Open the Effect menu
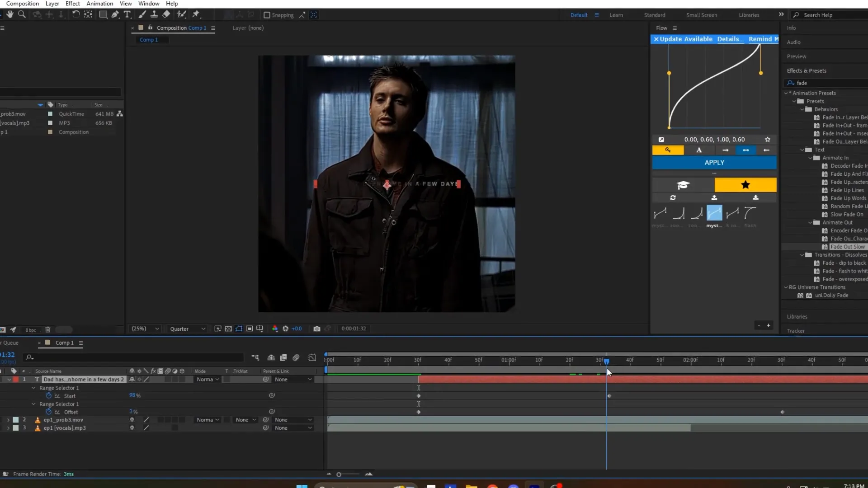The height and width of the screenshot is (488, 868). tap(73, 4)
